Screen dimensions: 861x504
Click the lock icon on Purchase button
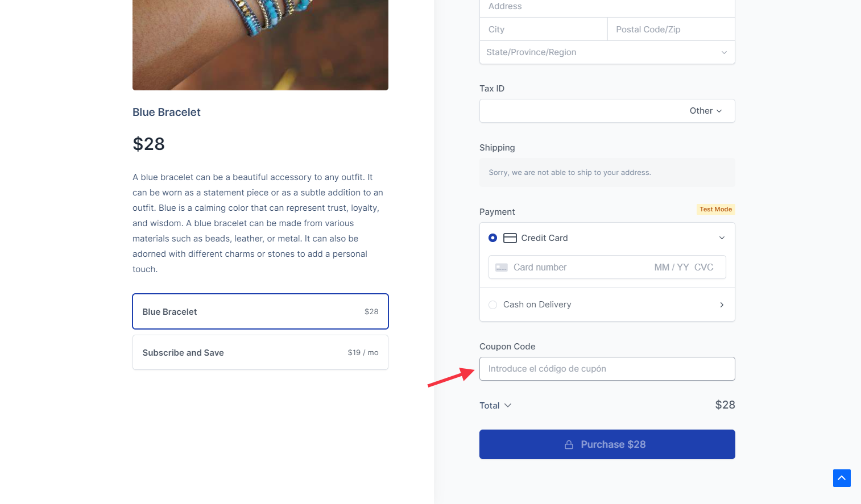569,445
